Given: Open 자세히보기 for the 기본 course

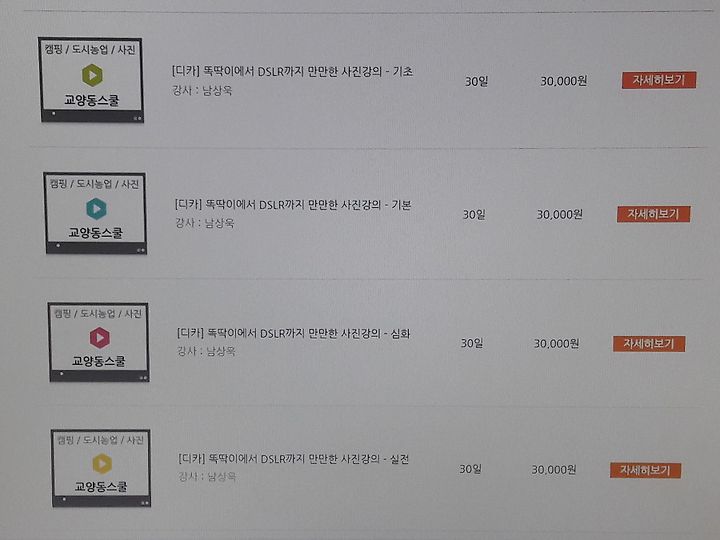Looking at the screenshot, I should [x=653, y=214].
